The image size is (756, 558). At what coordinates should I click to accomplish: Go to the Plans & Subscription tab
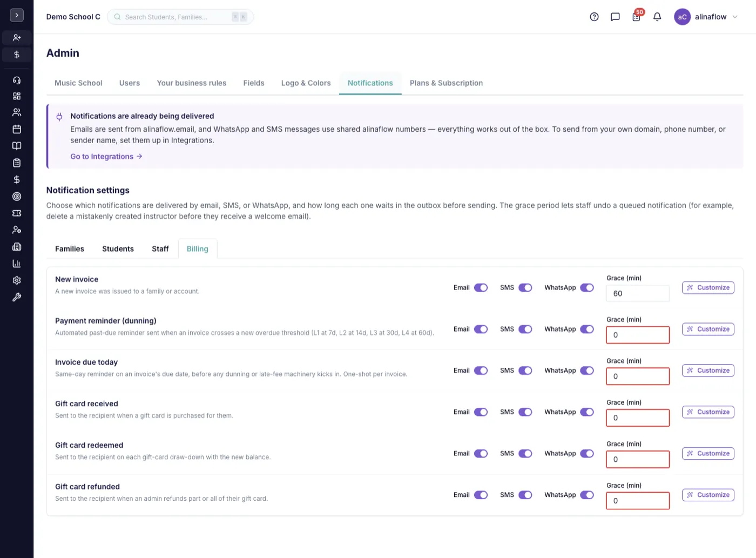(446, 83)
